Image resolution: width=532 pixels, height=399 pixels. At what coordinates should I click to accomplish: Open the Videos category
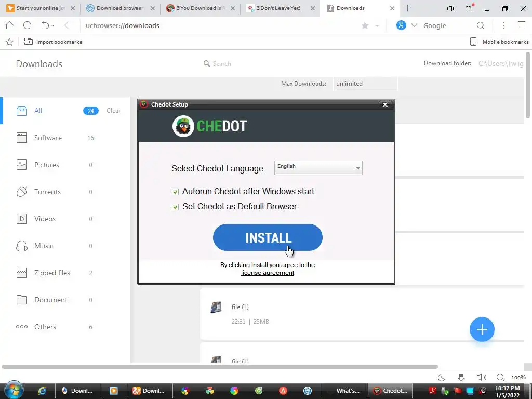click(64, 219)
